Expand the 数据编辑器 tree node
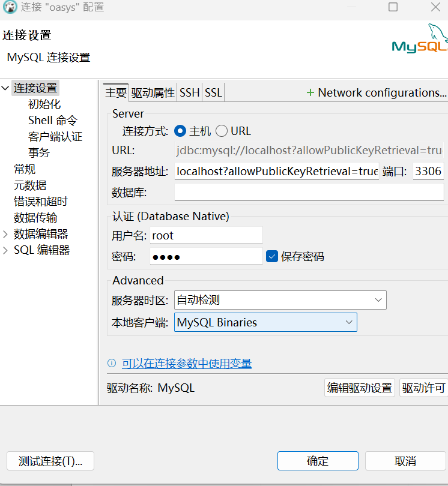The width and height of the screenshot is (448, 486). tap(6, 234)
